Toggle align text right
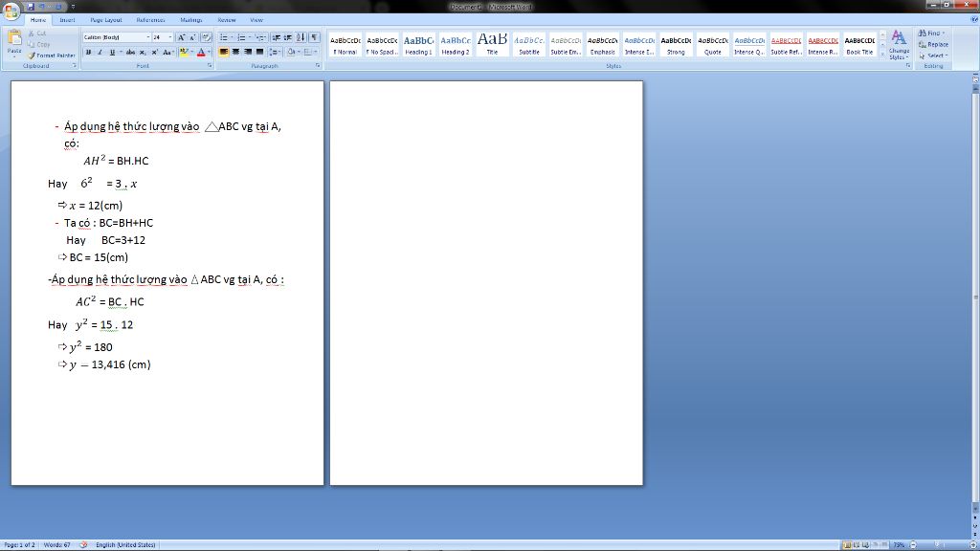Viewport: 980px width, 551px height. [x=248, y=53]
